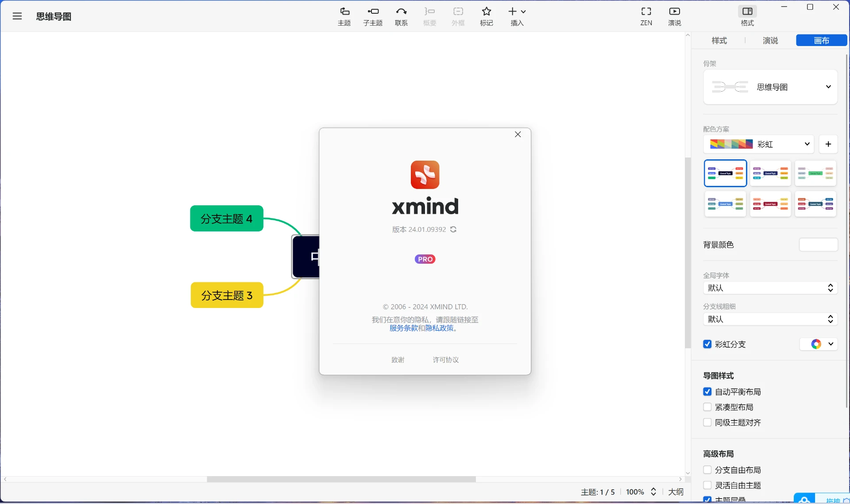Open the 许可协议 license agreement
The height and width of the screenshot is (504, 850).
pyautogui.click(x=445, y=360)
